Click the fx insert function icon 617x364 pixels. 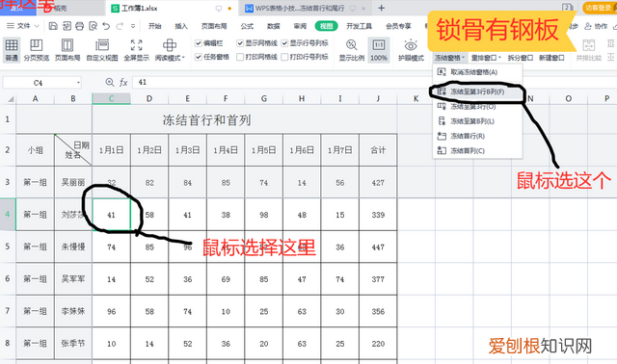[x=123, y=82]
